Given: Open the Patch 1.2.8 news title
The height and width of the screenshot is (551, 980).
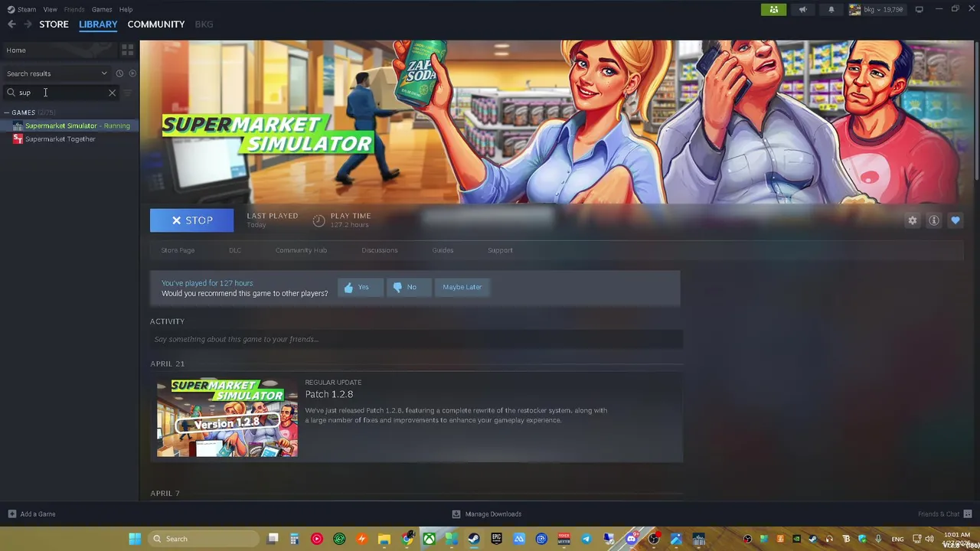Looking at the screenshot, I should (329, 394).
